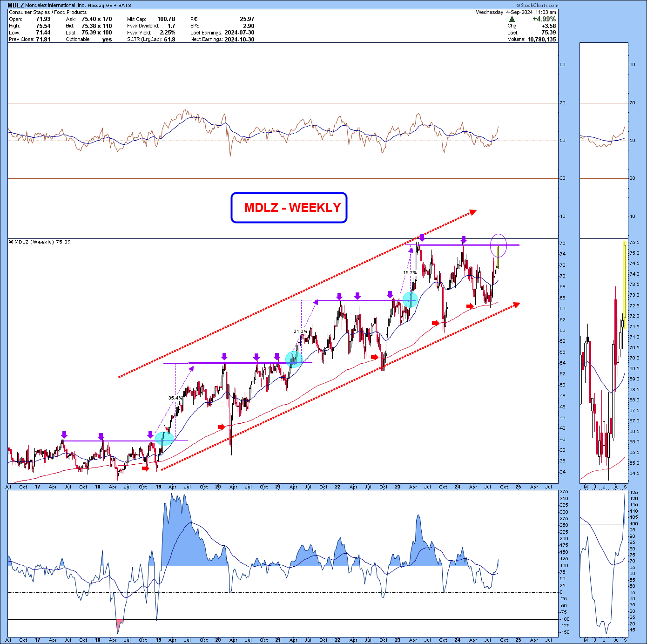This screenshot has height=644, width=647.
Task: Click the bold MDLZ ticker symbol in header
Action: [x=15, y=5]
